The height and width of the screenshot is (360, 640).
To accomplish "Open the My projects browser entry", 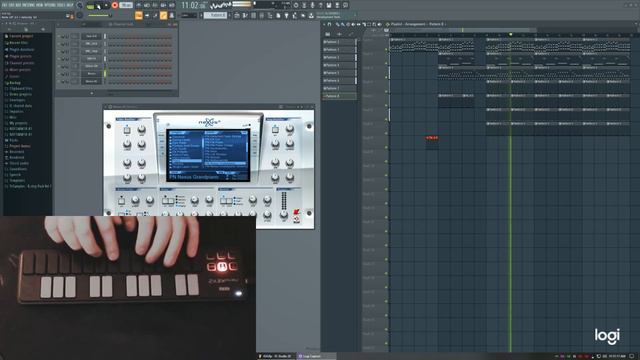I will coord(18,123).
